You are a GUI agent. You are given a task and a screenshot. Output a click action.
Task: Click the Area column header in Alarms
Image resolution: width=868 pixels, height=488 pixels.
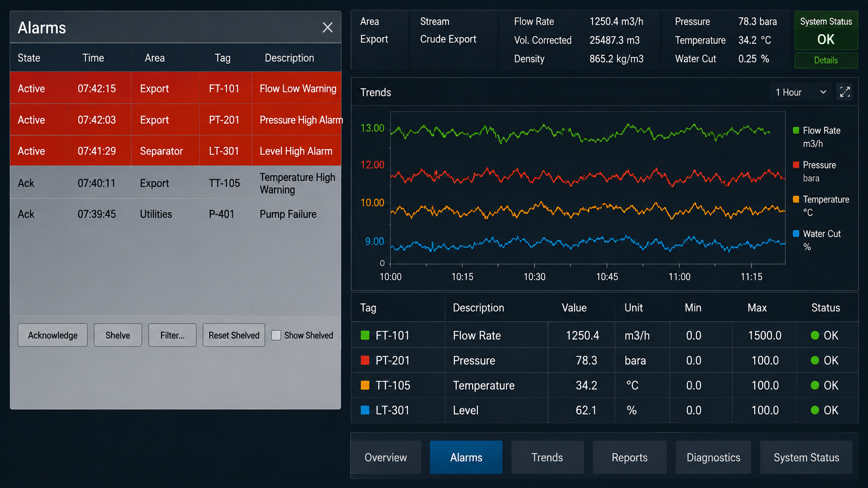[x=155, y=58]
